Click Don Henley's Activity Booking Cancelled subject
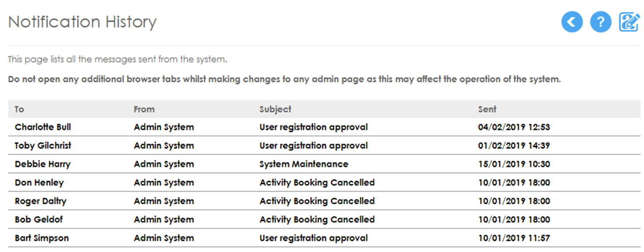Image resolution: width=644 pixels, height=252 pixels. pyautogui.click(x=317, y=182)
